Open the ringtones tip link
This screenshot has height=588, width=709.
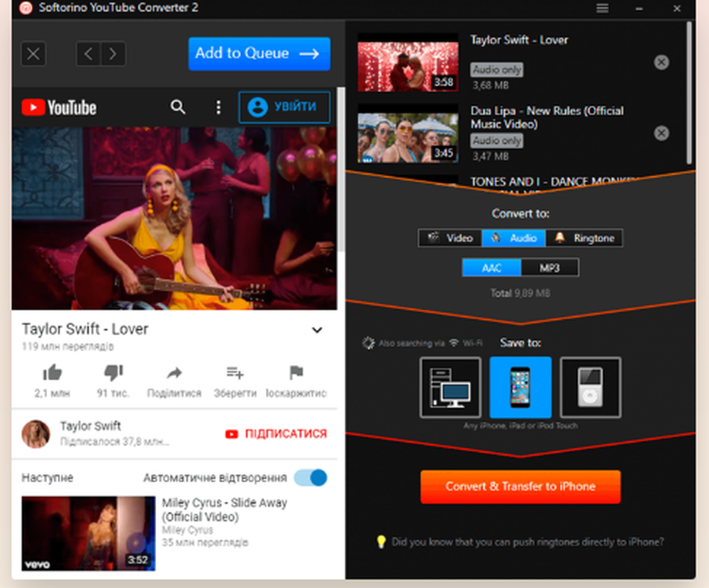(527, 542)
